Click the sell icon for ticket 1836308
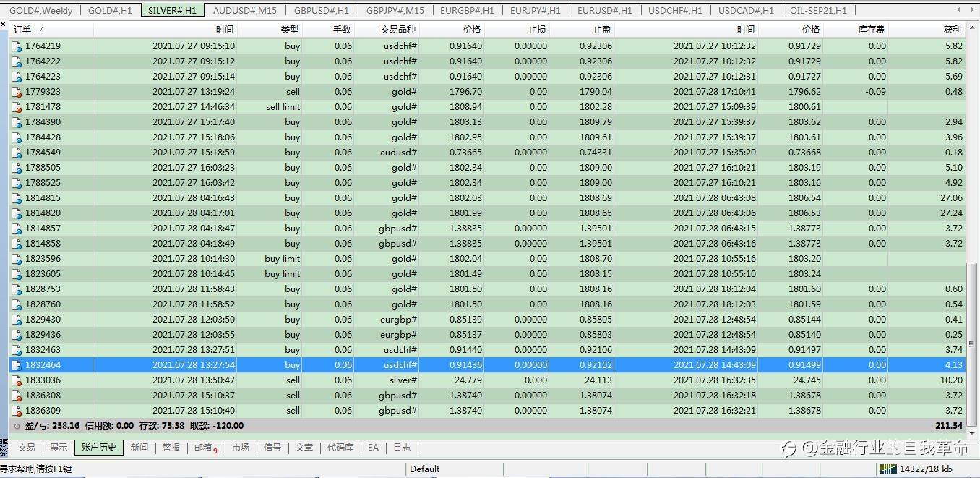The height and width of the screenshot is (478, 980). pyautogui.click(x=17, y=396)
